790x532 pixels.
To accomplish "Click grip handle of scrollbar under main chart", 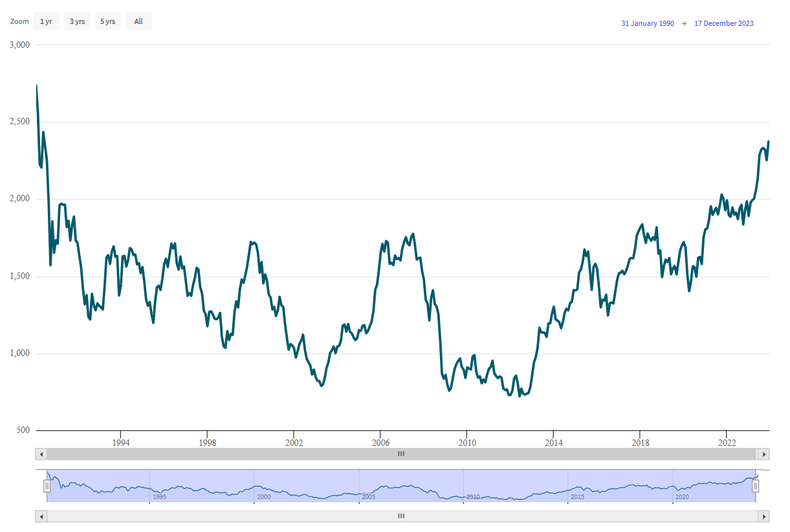I will tap(401, 454).
